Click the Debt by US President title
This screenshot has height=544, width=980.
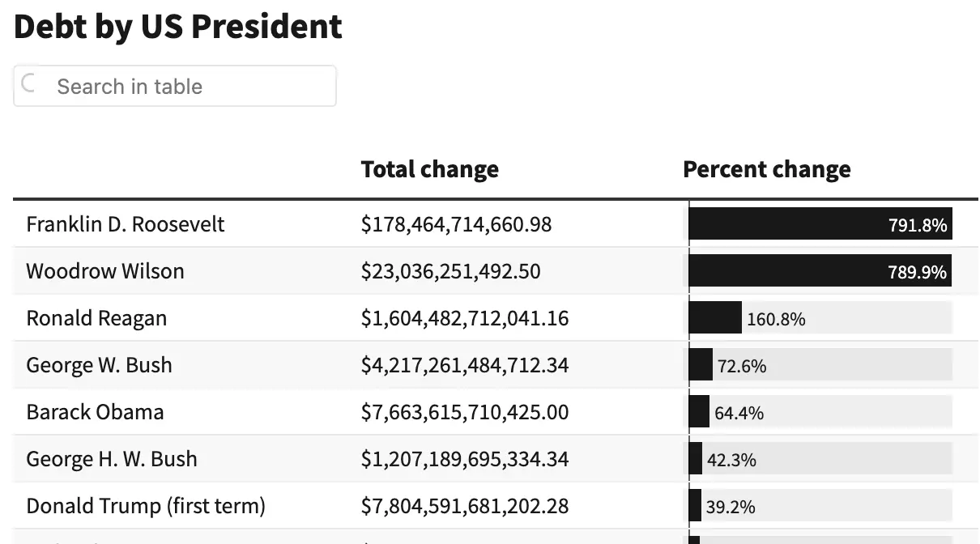pyautogui.click(x=178, y=27)
